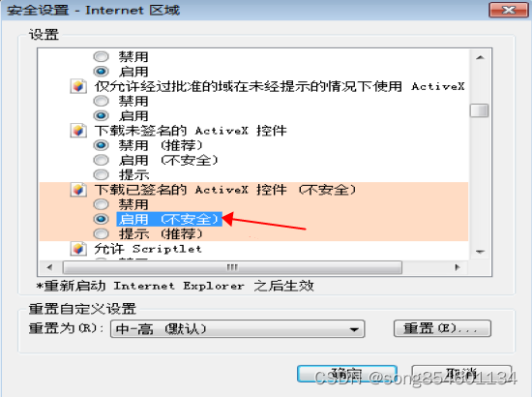532x397 pixels.
Task: Click the icon beside 下载已签名的 ActiveX 控件
Action: tap(78, 190)
